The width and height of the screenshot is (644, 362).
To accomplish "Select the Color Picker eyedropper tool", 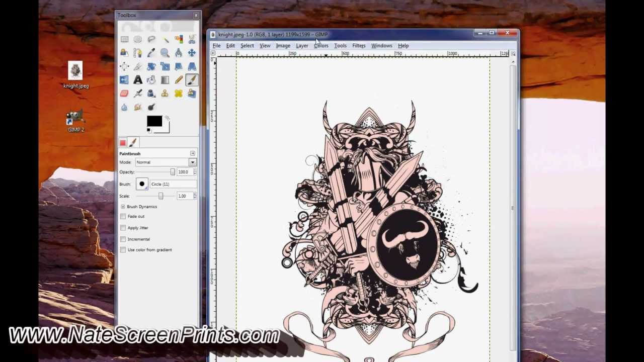I will click(151, 53).
